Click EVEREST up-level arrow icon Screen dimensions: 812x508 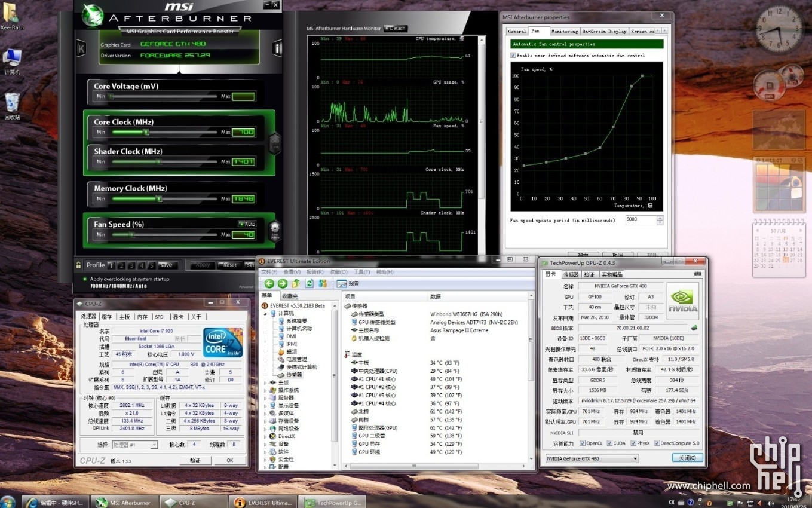pos(296,283)
